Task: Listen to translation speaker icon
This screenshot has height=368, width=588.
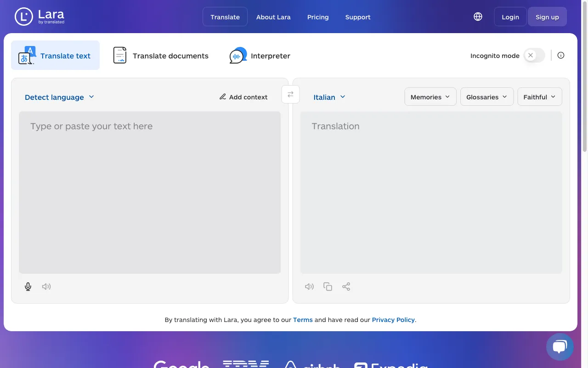Action: coord(310,287)
